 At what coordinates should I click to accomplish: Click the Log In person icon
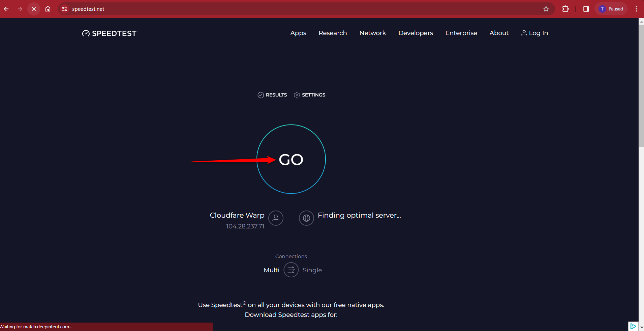(524, 33)
